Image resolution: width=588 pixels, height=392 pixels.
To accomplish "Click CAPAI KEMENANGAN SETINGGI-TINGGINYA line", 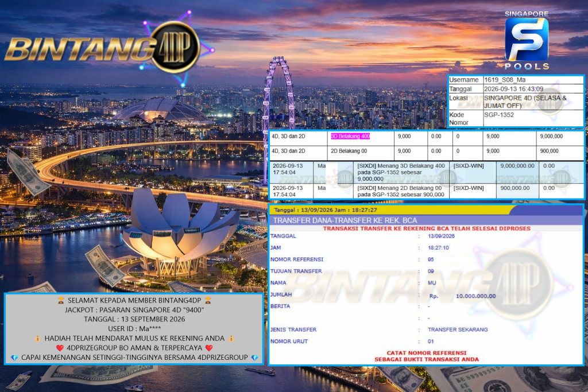I will click(x=134, y=358).
